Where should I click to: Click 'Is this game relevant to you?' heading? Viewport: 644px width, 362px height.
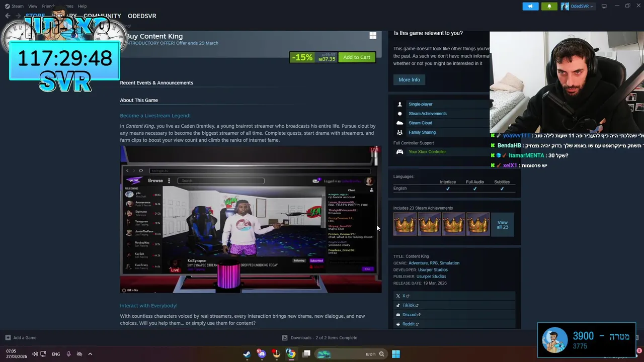[x=428, y=33]
